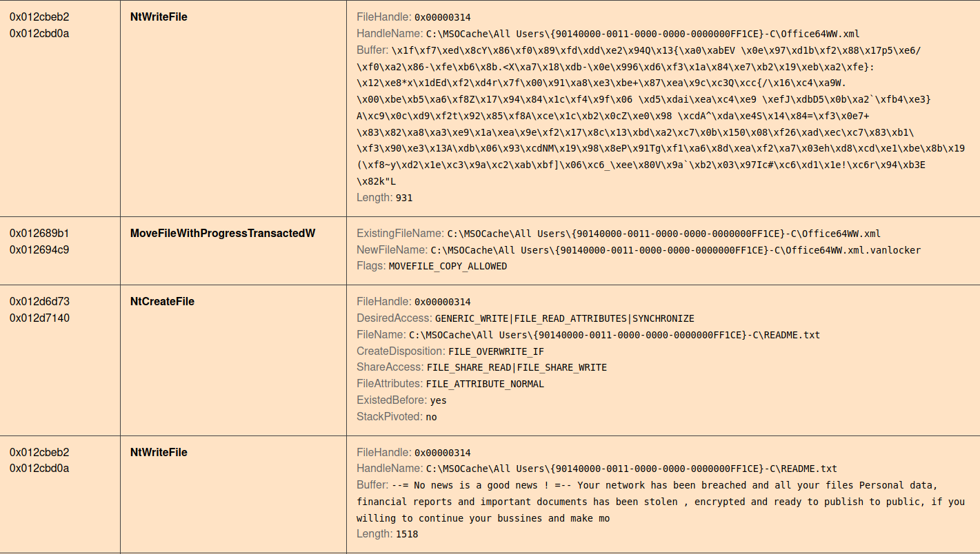The width and height of the screenshot is (980, 554).
Task: Click the MOVEFILE_COPY_ALLOWED flag value
Action: 448,266
